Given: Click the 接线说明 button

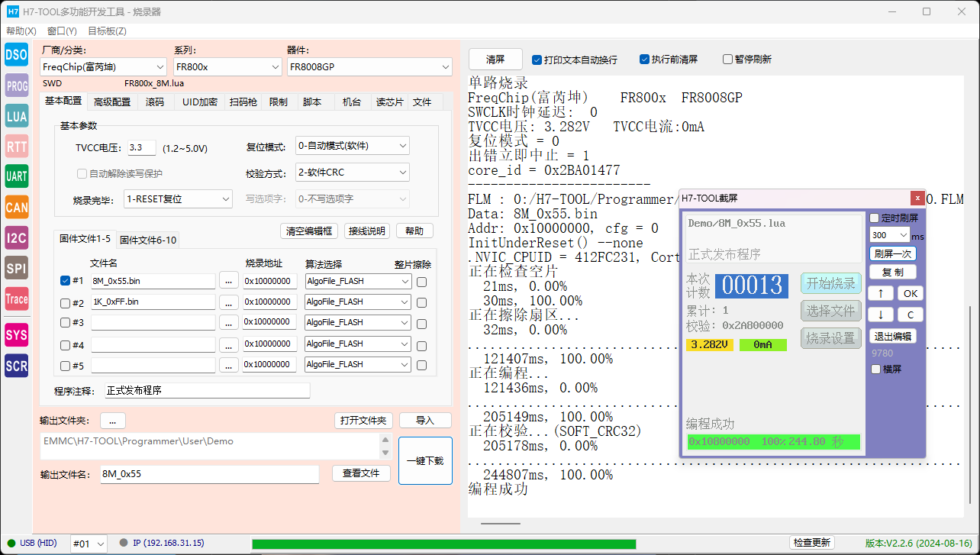Looking at the screenshot, I should click(x=367, y=231).
